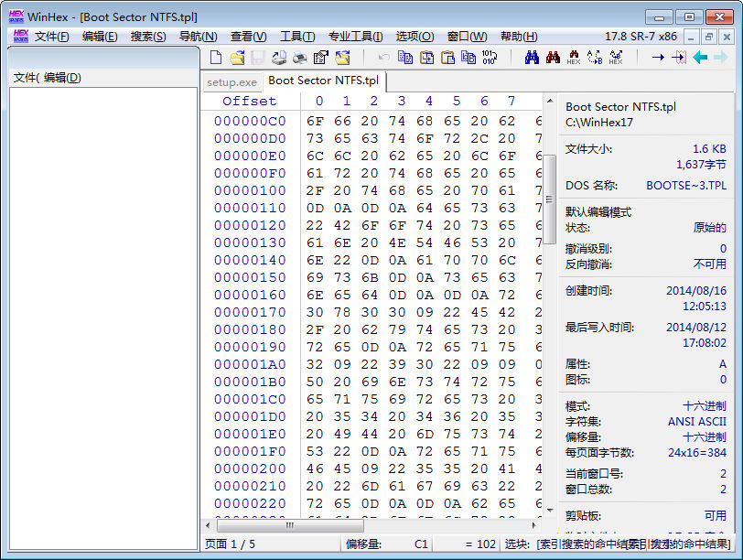Image resolution: width=743 pixels, height=560 pixels.
Task: Select offset row 000000C0
Action: [250, 122]
